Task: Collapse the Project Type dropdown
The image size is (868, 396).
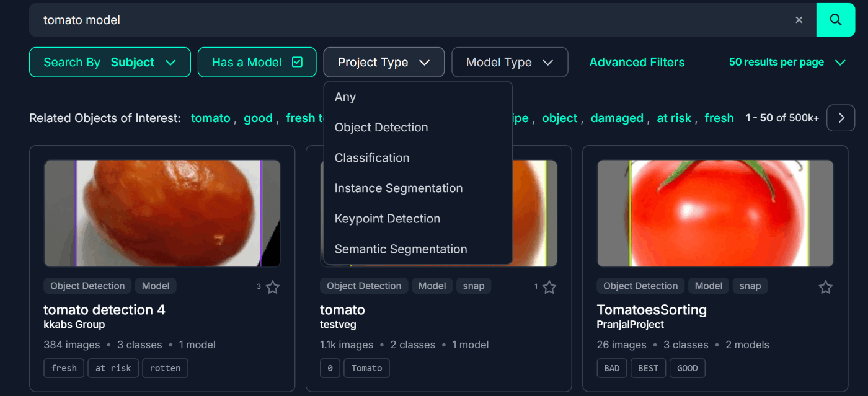Action: 384,62
